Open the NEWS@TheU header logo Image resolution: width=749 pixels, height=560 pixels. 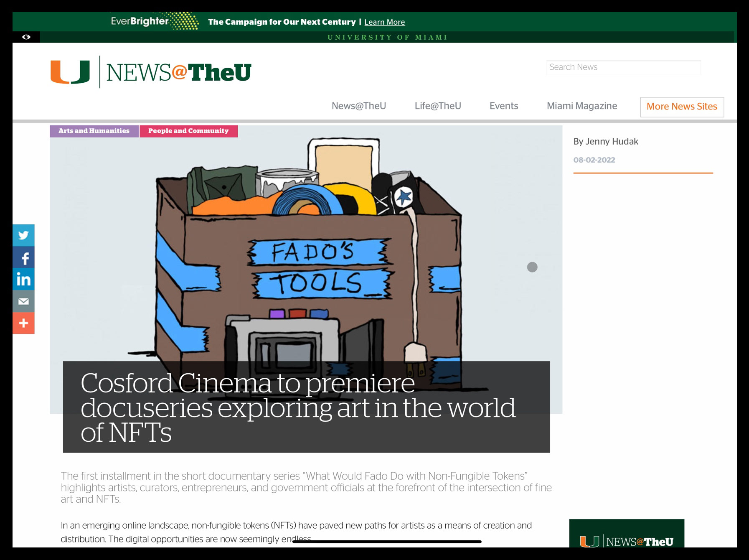coord(179,72)
